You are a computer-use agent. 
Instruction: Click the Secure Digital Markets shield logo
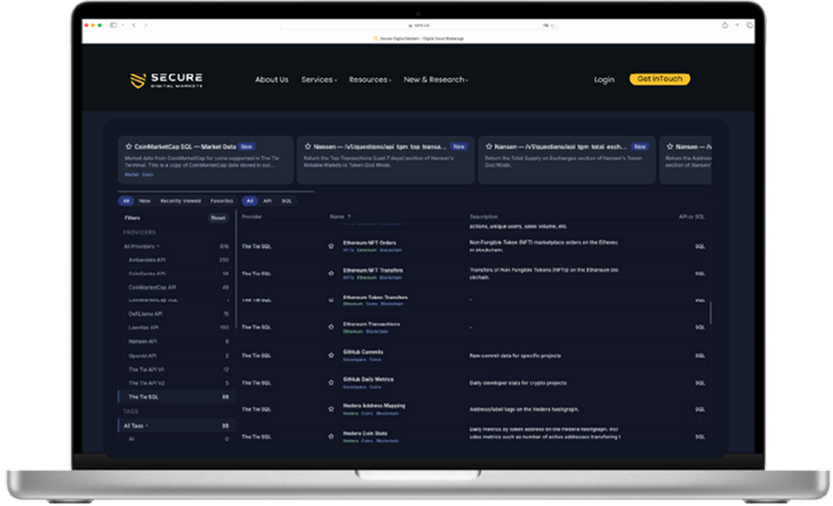click(x=138, y=80)
